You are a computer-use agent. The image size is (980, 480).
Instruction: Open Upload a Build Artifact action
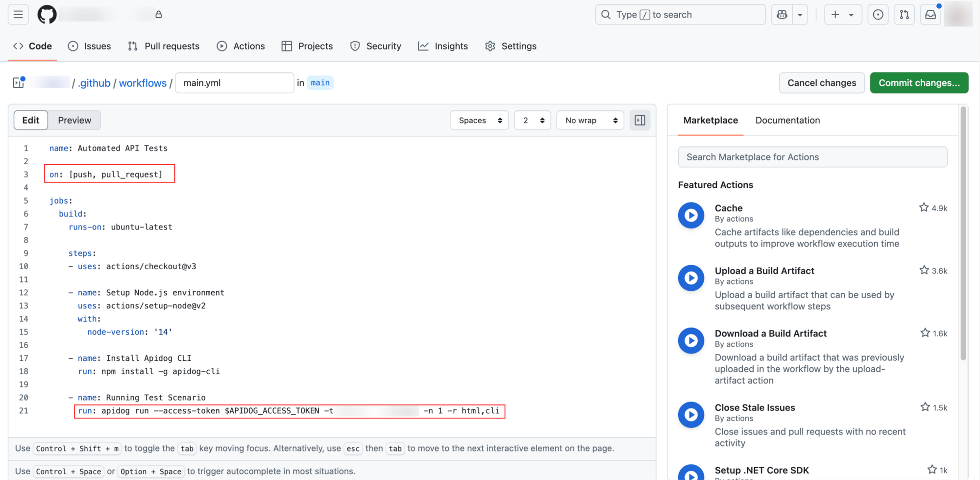tap(764, 271)
